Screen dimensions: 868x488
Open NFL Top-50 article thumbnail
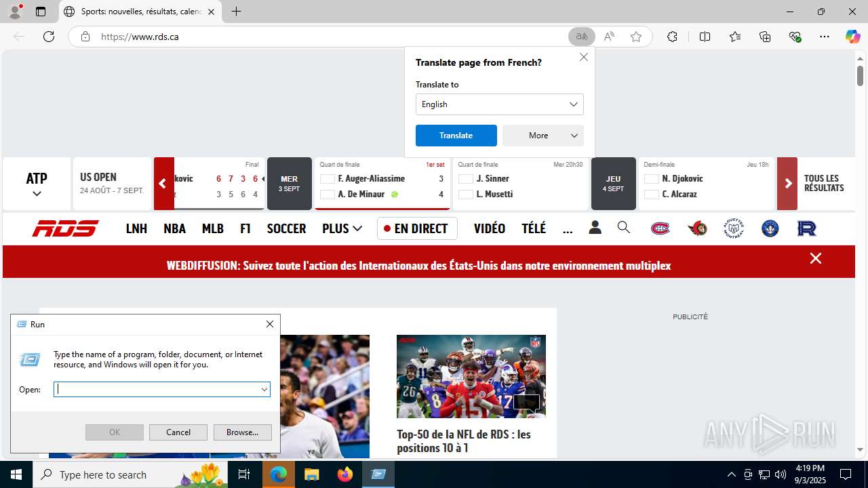point(471,376)
